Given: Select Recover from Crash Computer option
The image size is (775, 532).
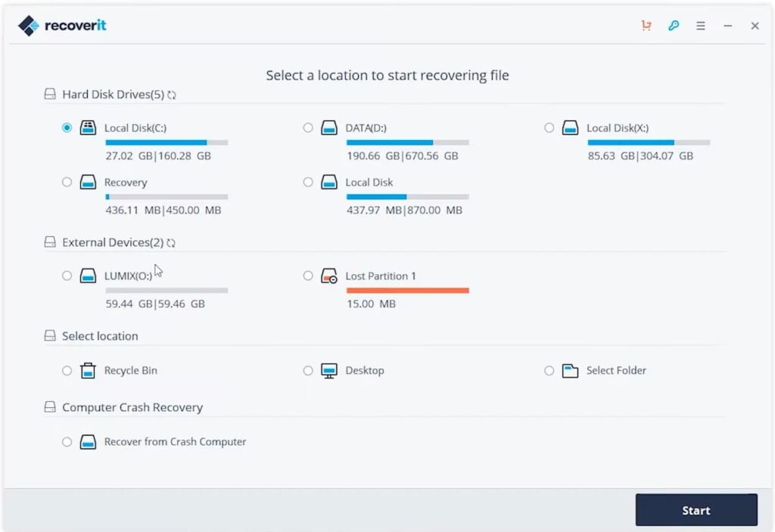Looking at the screenshot, I should click(x=67, y=442).
